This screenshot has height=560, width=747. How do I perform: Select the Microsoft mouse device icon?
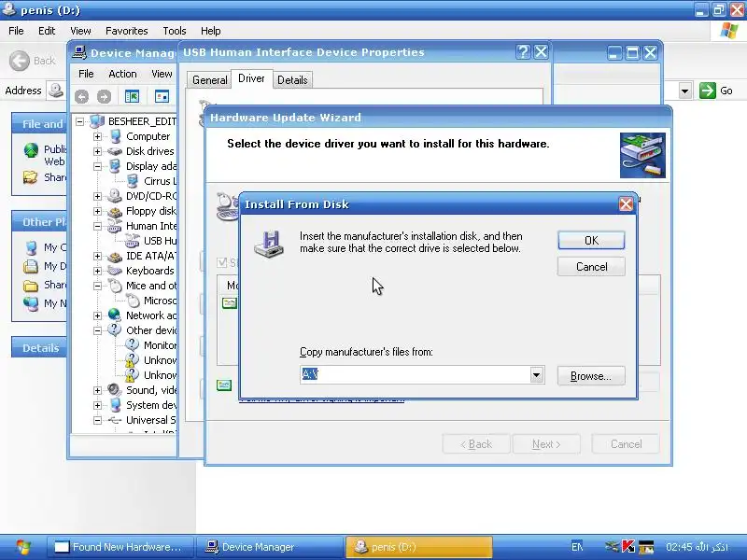point(133,301)
